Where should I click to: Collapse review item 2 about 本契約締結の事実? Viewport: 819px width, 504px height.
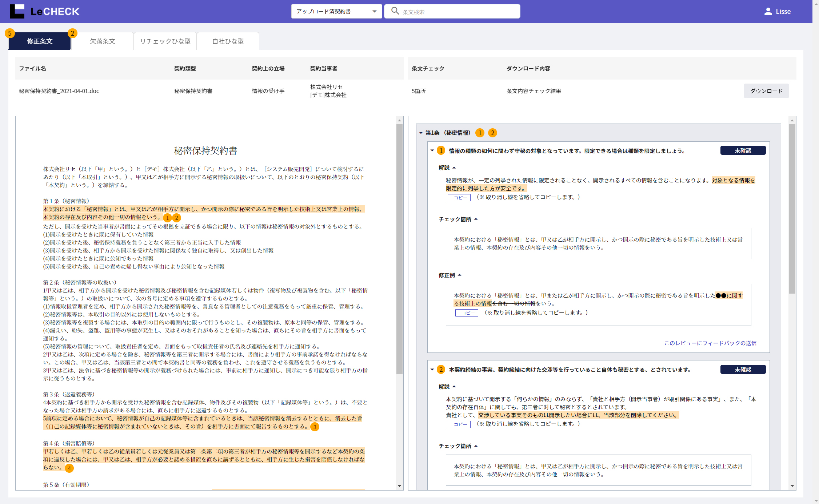click(x=432, y=370)
